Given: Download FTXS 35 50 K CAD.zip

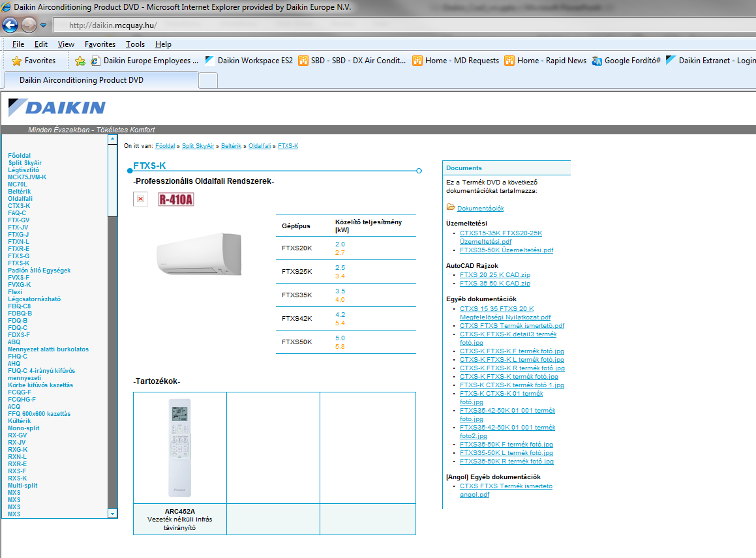Looking at the screenshot, I should click(x=494, y=284).
